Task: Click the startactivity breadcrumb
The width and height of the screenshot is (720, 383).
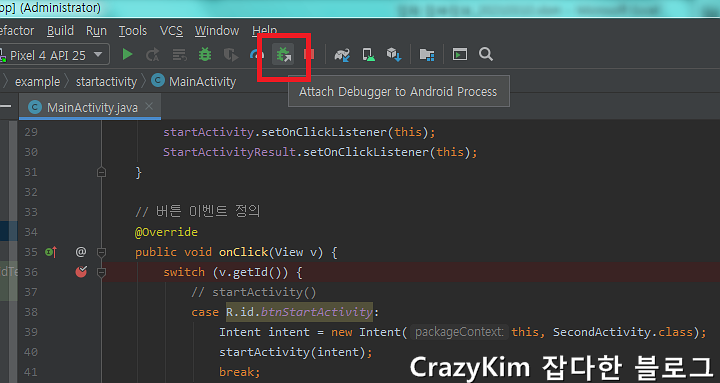Action: click(106, 82)
